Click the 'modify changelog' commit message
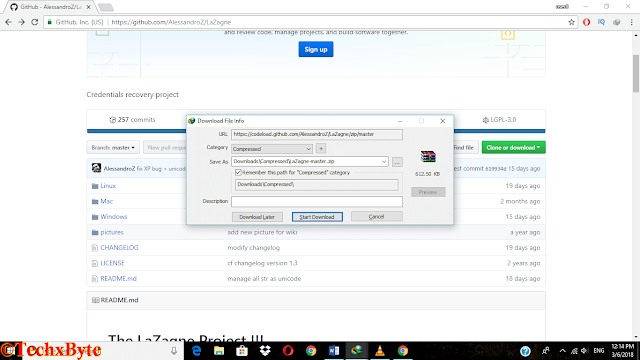 click(x=253, y=248)
